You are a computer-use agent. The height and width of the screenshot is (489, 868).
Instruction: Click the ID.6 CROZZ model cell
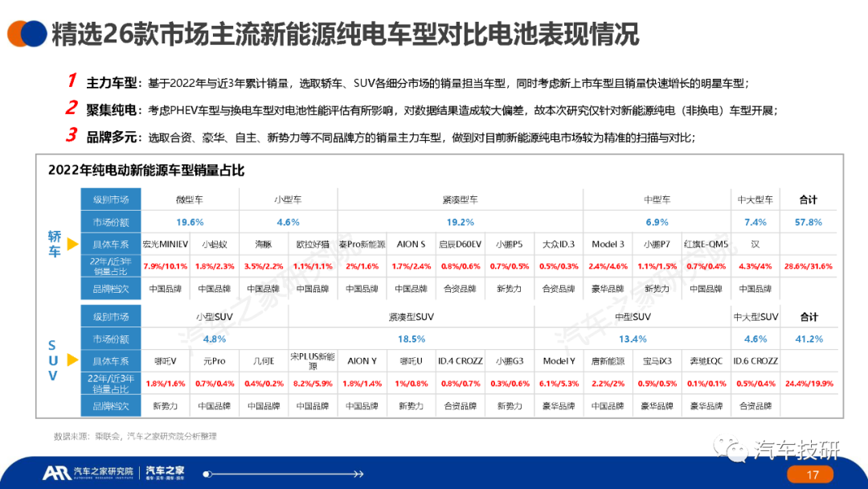point(755,361)
